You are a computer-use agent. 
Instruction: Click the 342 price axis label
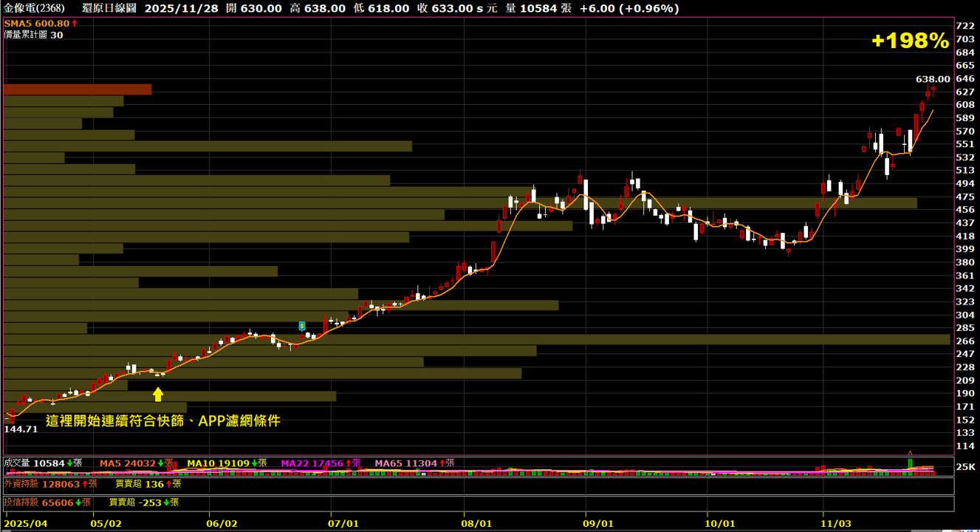point(964,288)
